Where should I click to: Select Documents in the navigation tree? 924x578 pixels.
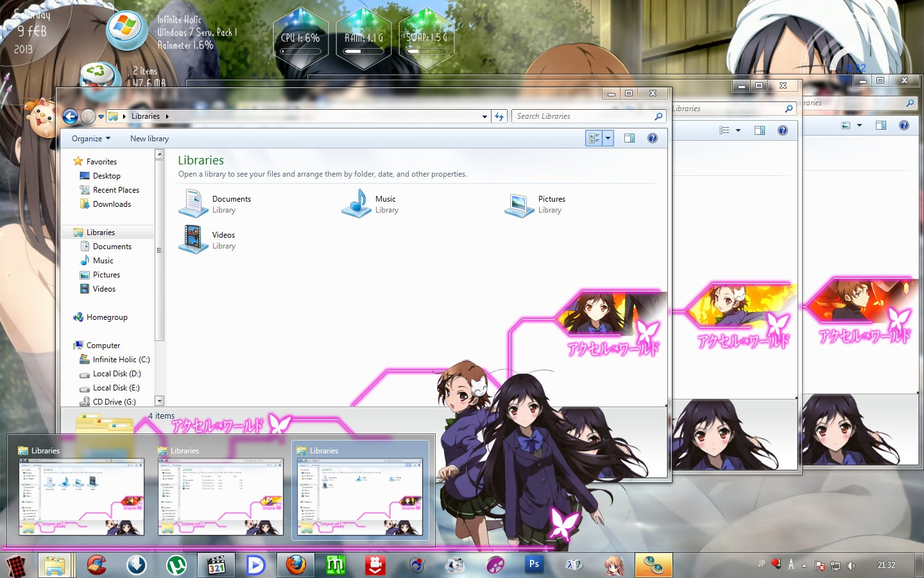[112, 247]
